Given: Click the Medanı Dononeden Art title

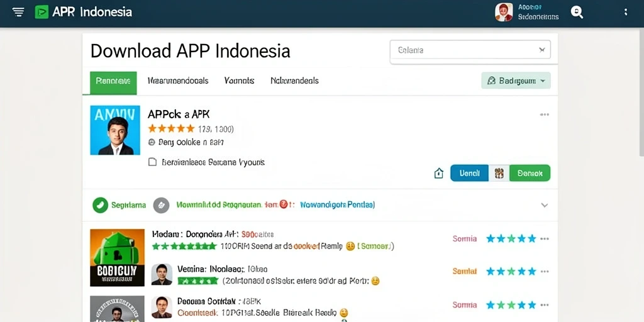Looking at the screenshot, I should click(195, 234).
